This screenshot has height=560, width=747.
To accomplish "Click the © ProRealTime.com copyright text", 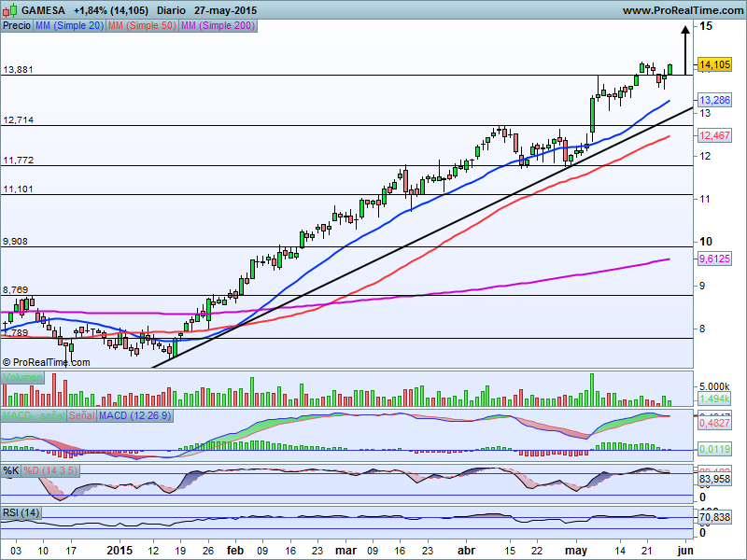I will [46, 362].
